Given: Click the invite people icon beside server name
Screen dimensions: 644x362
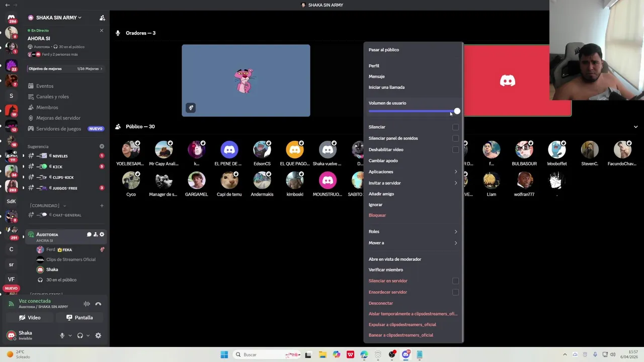Looking at the screenshot, I should point(102,18).
